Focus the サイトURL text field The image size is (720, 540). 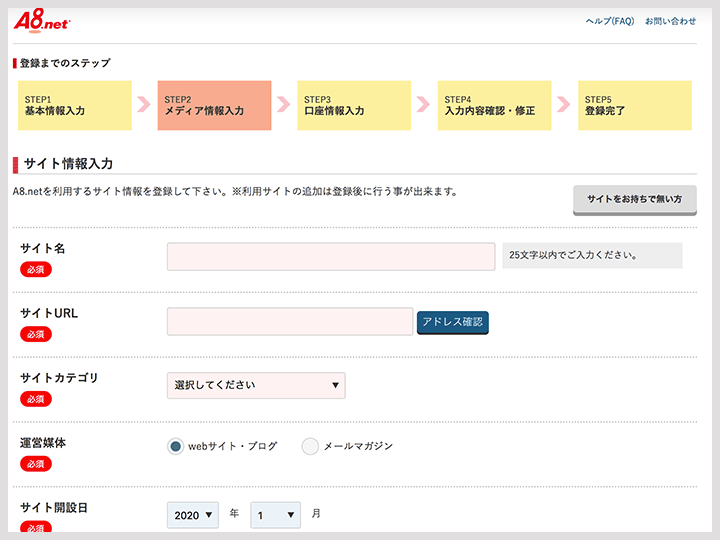click(x=289, y=321)
